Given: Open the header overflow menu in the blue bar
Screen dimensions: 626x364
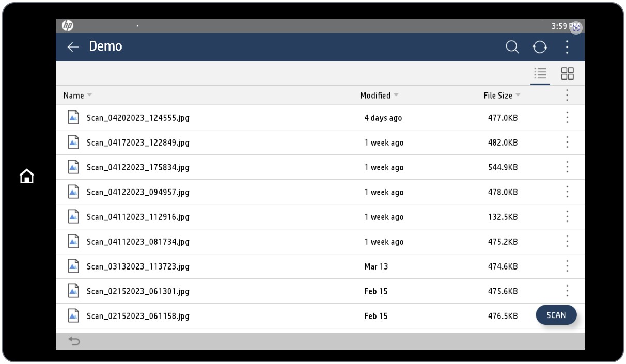Looking at the screenshot, I should click(567, 47).
